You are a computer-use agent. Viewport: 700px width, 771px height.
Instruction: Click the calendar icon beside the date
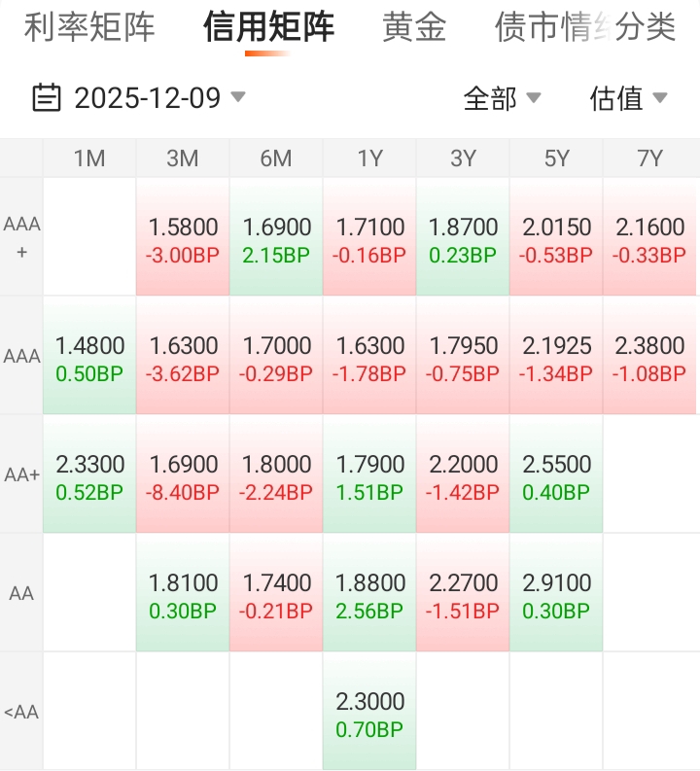tap(47, 97)
